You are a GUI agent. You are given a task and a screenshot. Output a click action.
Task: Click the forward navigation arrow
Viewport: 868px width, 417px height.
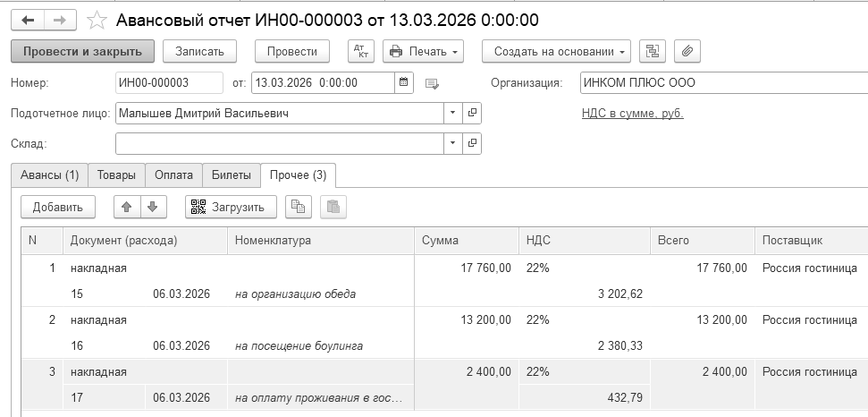[x=60, y=20]
